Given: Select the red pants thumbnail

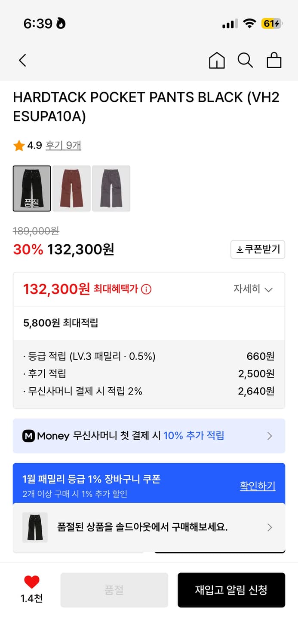Looking at the screenshot, I should coord(71,188).
